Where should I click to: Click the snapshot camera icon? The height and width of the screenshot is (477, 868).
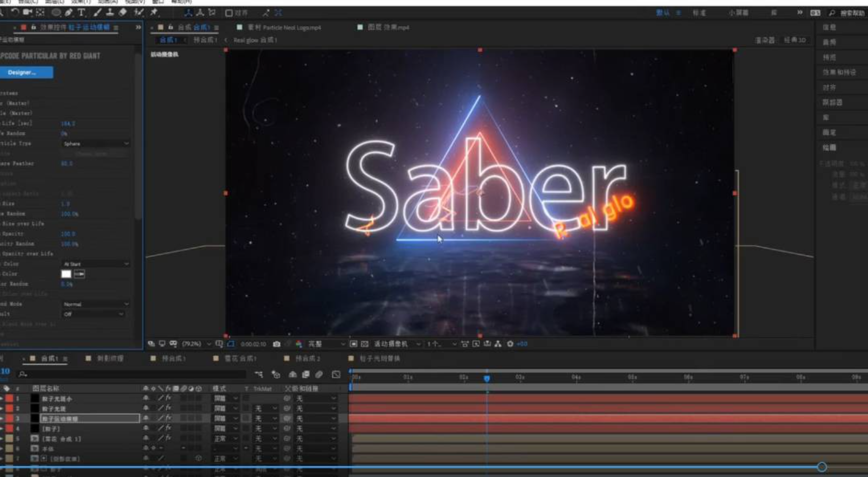[x=277, y=344]
